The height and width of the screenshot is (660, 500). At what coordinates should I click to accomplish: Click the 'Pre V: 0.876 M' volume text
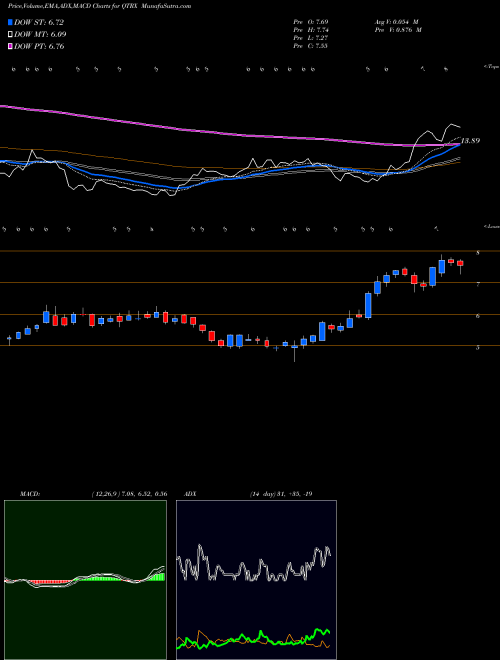point(398,30)
